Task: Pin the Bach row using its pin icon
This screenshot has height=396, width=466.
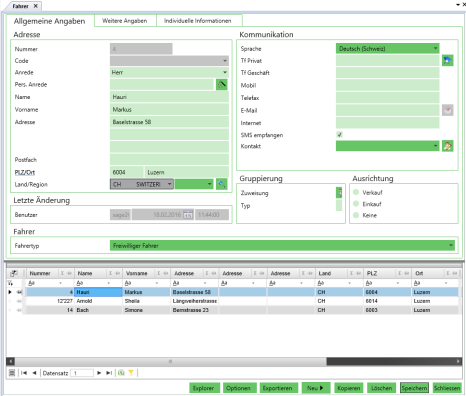Action: pyautogui.click(x=19, y=310)
